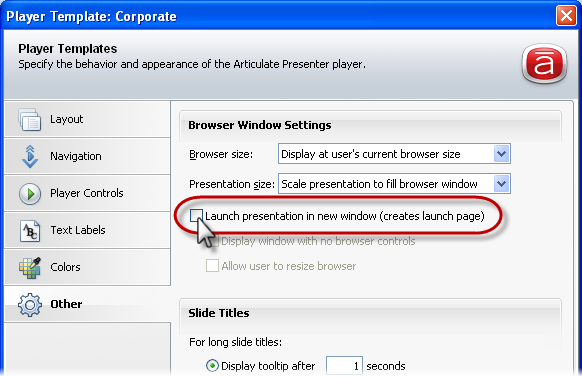
Task: Click the Other gear icon
Action: click(x=30, y=305)
